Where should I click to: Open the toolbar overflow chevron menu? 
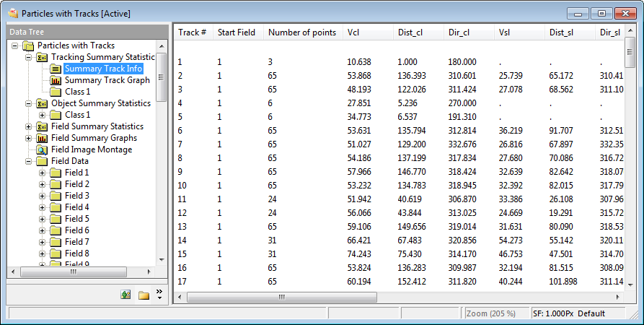coord(159,292)
